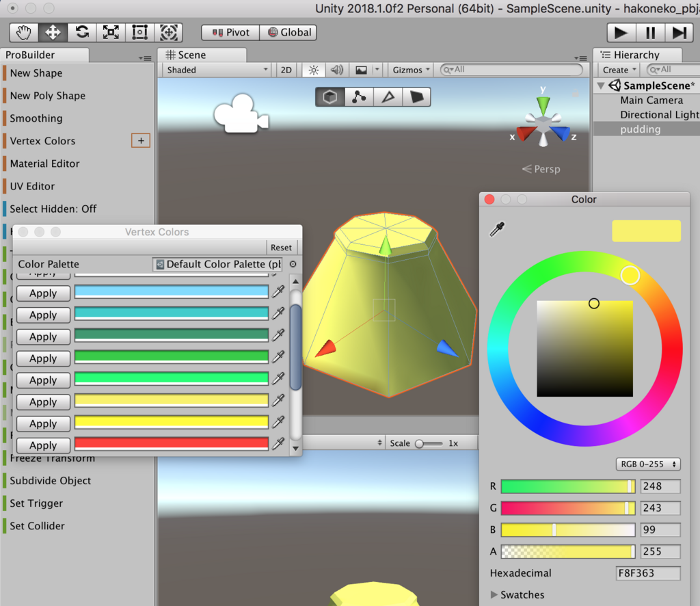The height and width of the screenshot is (606, 700).
Task: Open Material Editor in ProBuilder
Action: click(x=44, y=164)
